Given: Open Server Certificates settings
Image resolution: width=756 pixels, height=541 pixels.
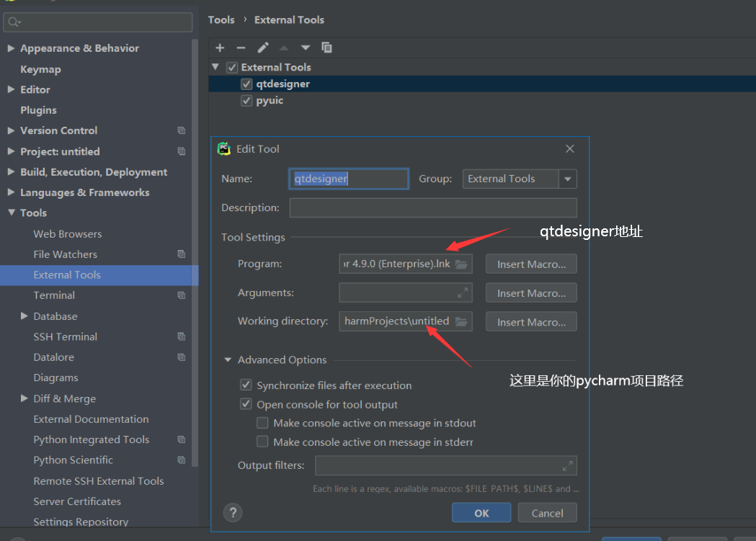Looking at the screenshot, I should 77,501.
